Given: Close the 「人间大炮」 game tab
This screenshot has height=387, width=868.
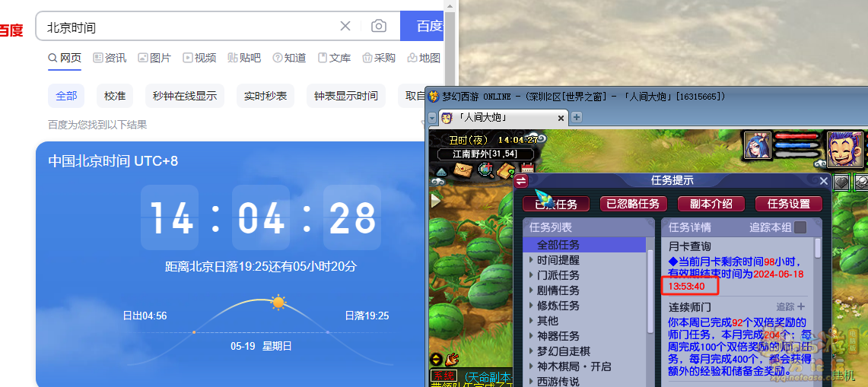Looking at the screenshot, I should (561, 118).
